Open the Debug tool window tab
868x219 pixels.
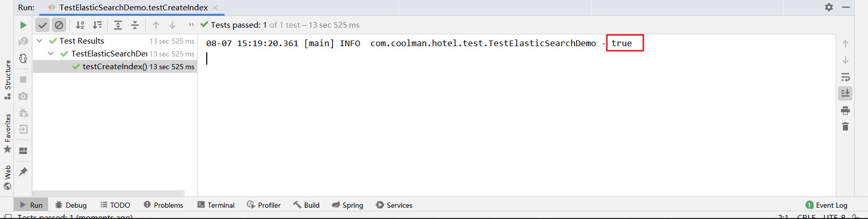click(x=71, y=205)
